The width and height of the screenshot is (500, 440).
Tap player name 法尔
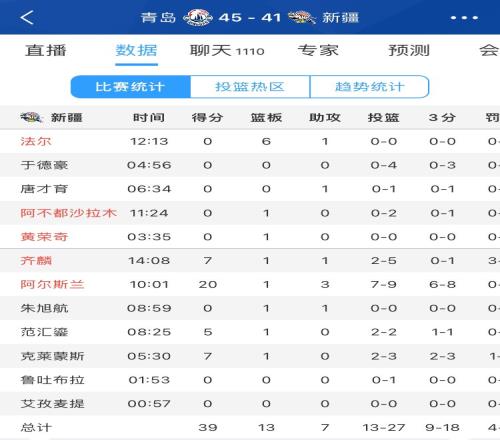36,141
